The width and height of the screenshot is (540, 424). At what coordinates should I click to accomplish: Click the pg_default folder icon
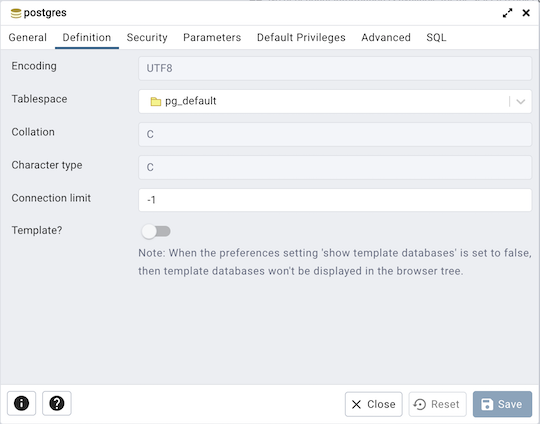pos(156,102)
